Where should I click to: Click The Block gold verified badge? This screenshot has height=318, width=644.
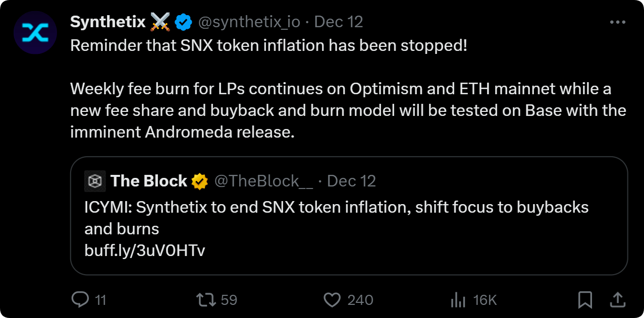tap(200, 181)
